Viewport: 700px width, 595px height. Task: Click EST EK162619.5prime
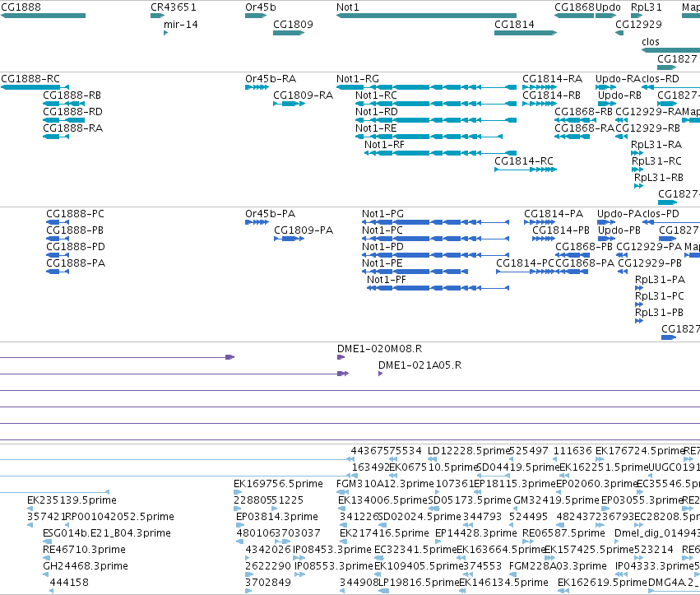[x=563, y=592]
